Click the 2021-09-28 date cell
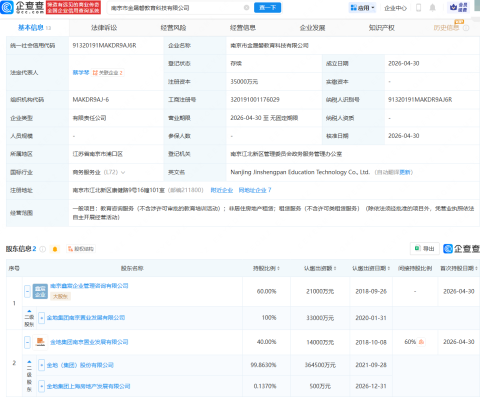This screenshot has height=397, width=480. (371, 365)
